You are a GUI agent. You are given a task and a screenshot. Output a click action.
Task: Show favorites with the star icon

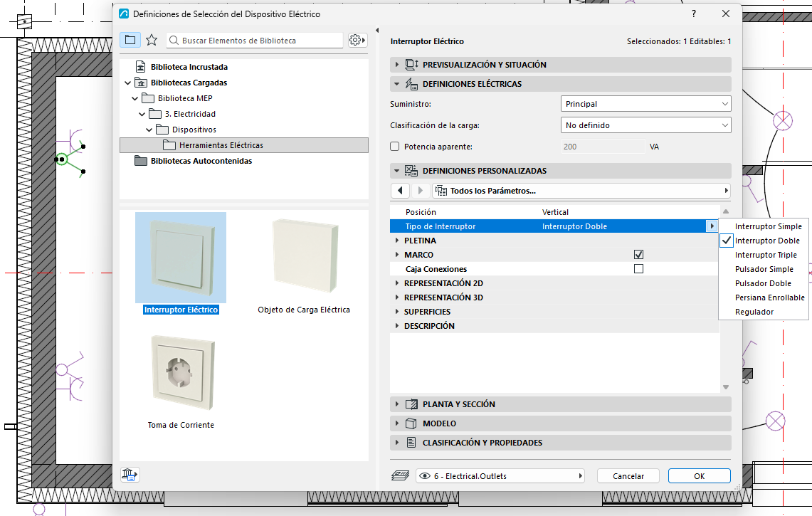[151, 40]
